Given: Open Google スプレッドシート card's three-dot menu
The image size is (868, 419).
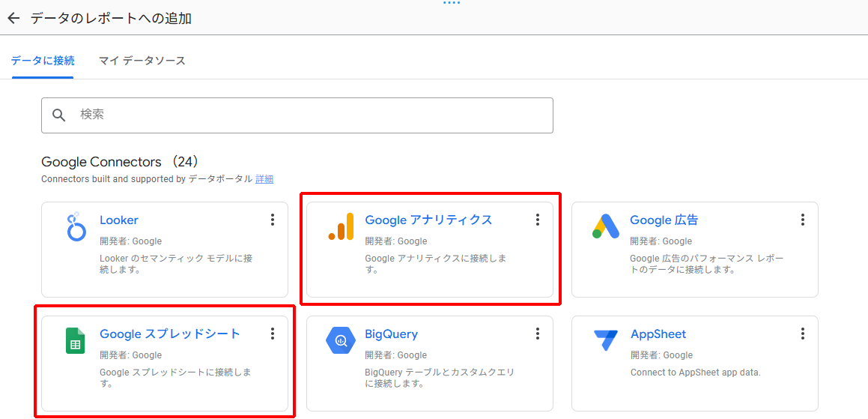Looking at the screenshot, I should (x=272, y=334).
